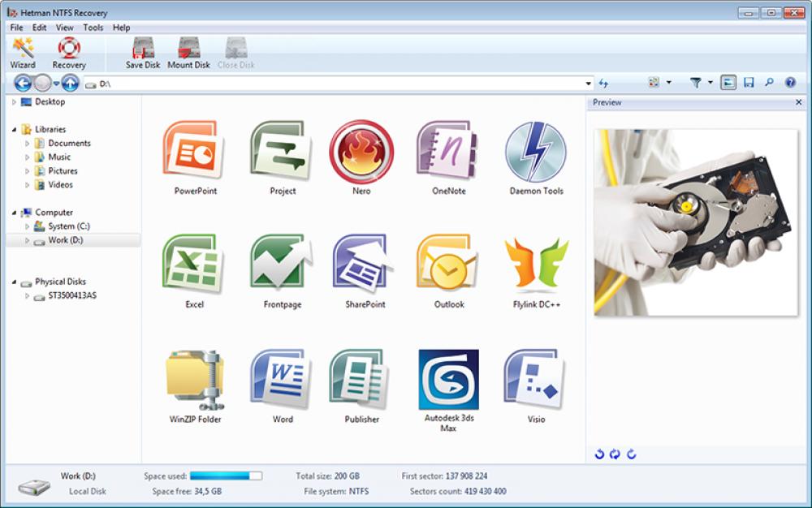Viewport: 812px width, 508px height.
Task: Open the search magnifier icon
Action: pos(768,82)
